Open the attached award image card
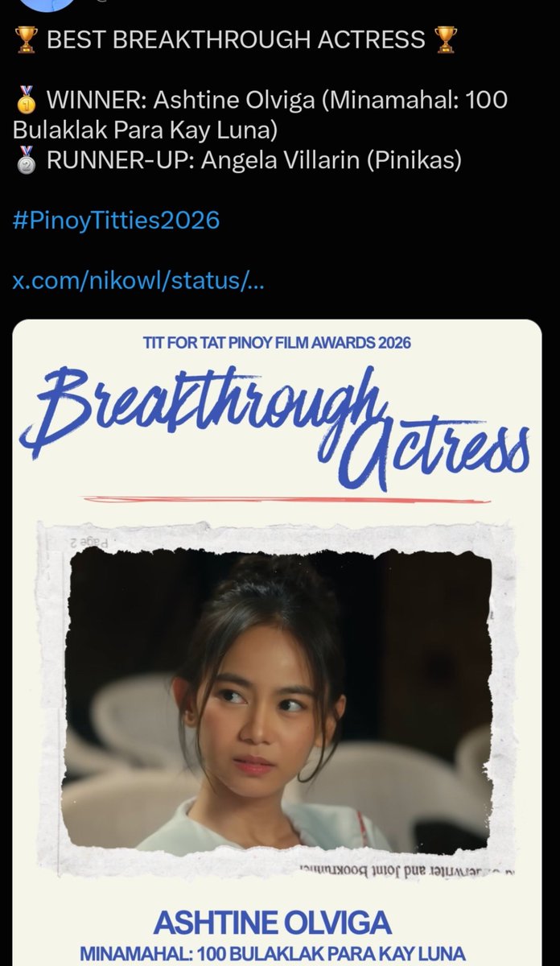The width and height of the screenshot is (560, 966). click(x=277, y=642)
